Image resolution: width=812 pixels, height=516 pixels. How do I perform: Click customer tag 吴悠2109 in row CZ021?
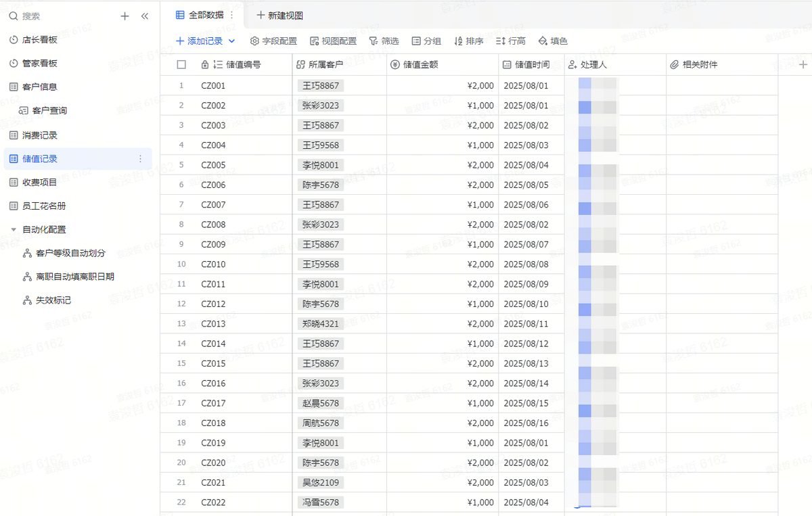(x=321, y=482)
